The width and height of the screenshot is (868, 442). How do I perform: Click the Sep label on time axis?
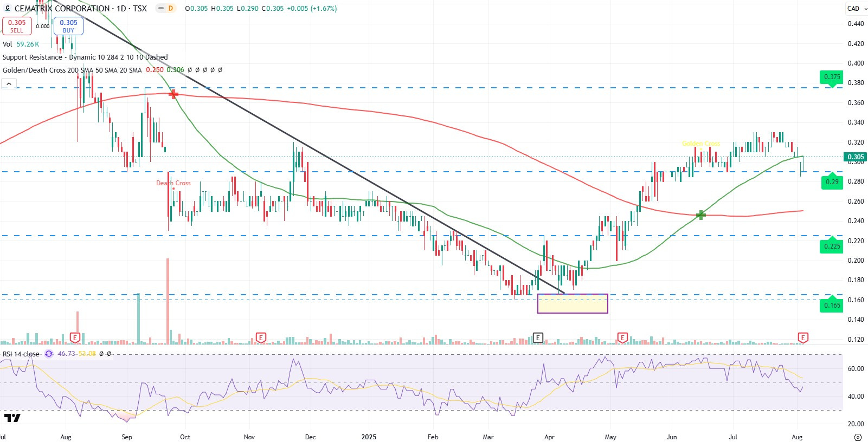(x=127, y=437)
